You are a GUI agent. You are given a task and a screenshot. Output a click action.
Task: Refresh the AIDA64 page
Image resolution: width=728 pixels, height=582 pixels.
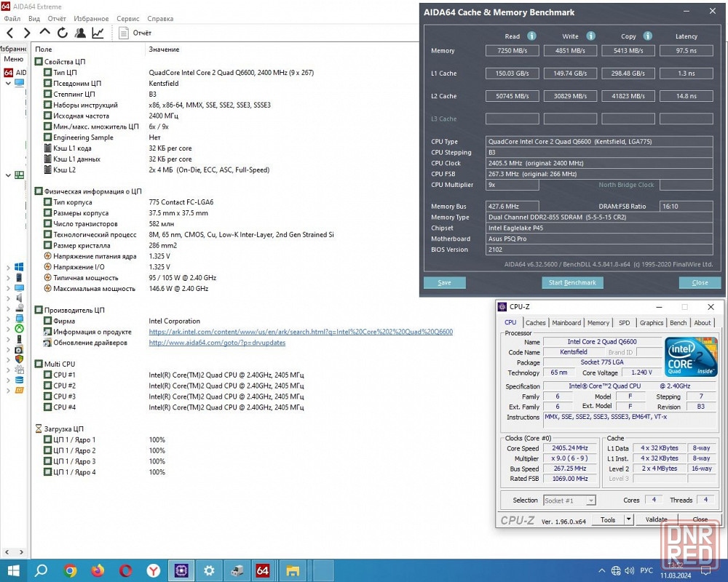(62, 33)
